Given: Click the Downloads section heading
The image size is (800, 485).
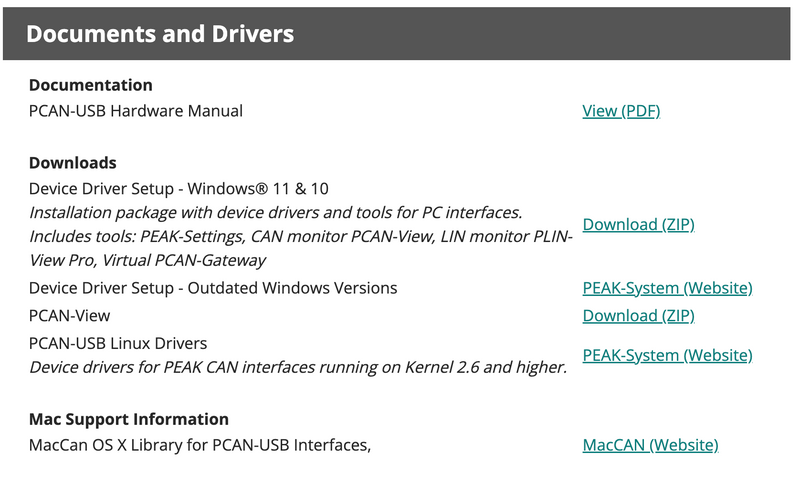Looking at the screenshot, I should pos(73,162).
